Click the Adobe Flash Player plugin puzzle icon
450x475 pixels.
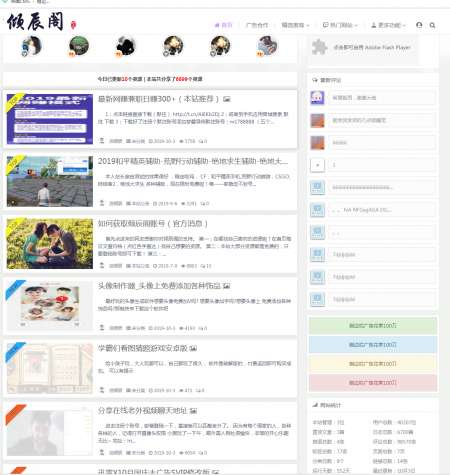[x=319, y=47]
